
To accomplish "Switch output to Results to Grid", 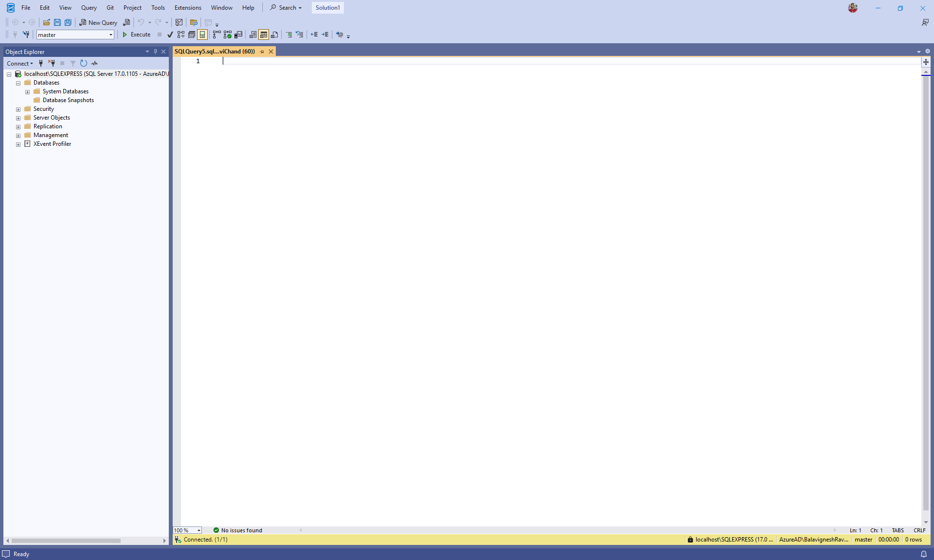I will click(x=264, y=35).
